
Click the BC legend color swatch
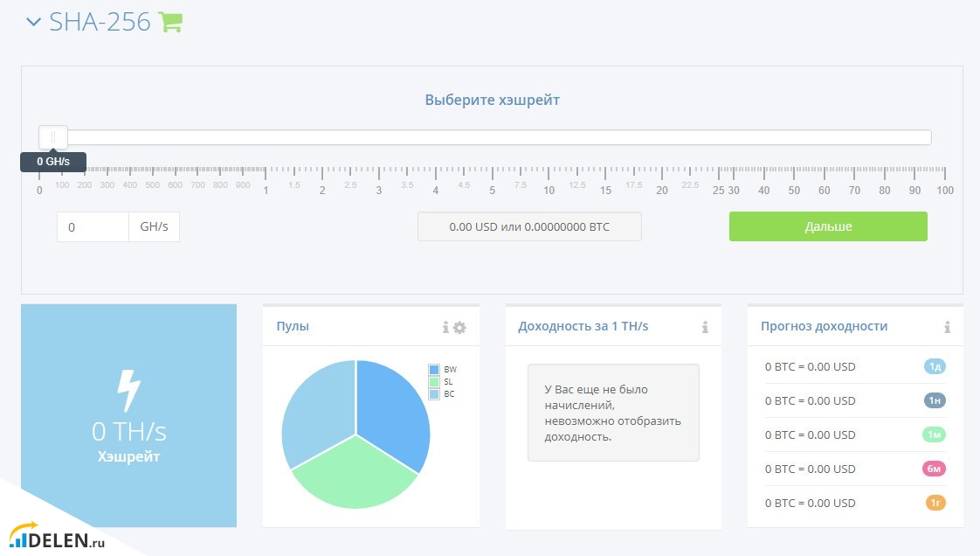coord(434,394)
